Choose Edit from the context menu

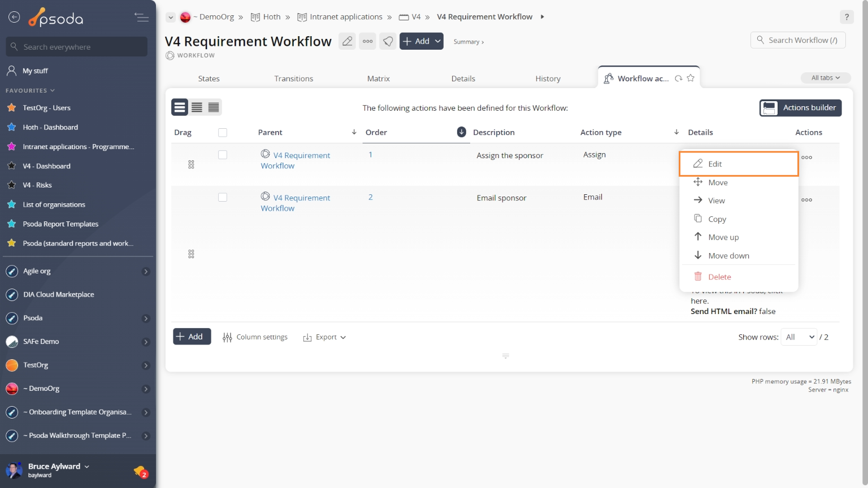739,164
